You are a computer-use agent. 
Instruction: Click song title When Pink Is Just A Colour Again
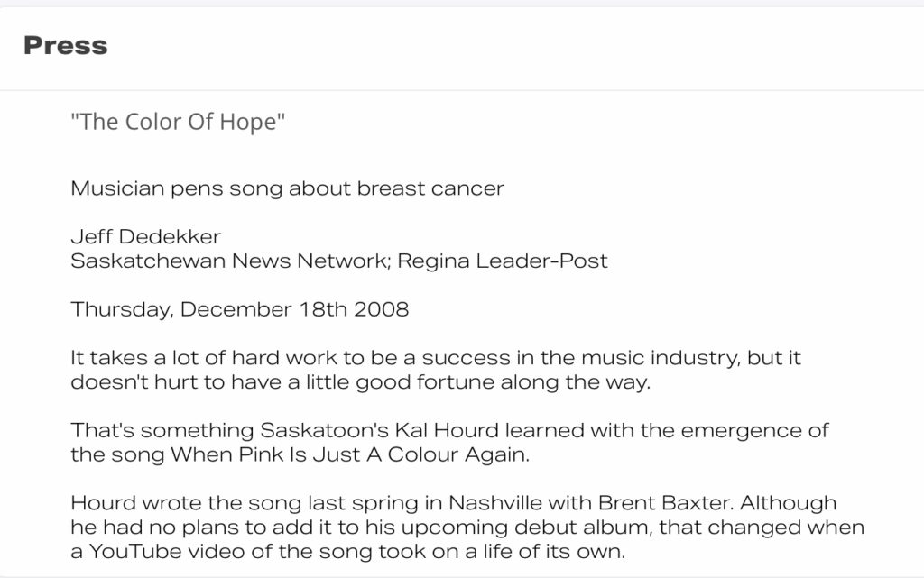(350, 455)
